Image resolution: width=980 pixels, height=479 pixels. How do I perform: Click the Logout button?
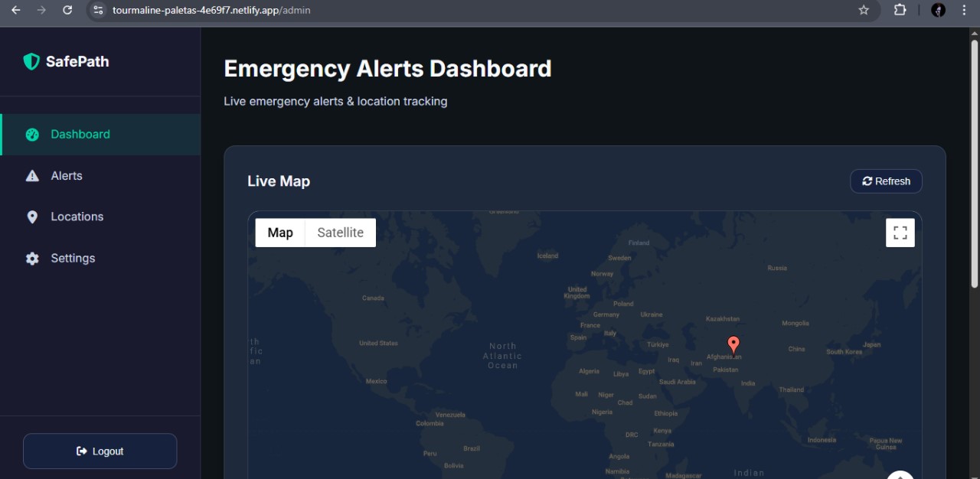point(100,451)
